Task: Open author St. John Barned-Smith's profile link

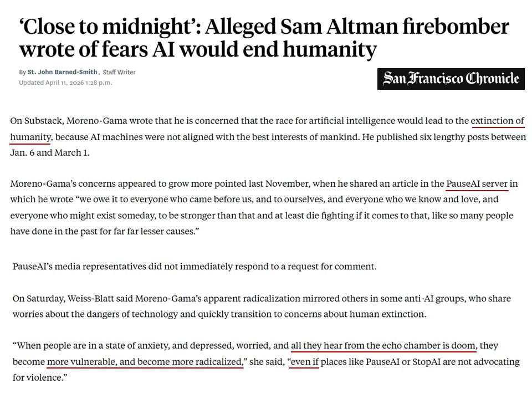Action: (63, 72)
